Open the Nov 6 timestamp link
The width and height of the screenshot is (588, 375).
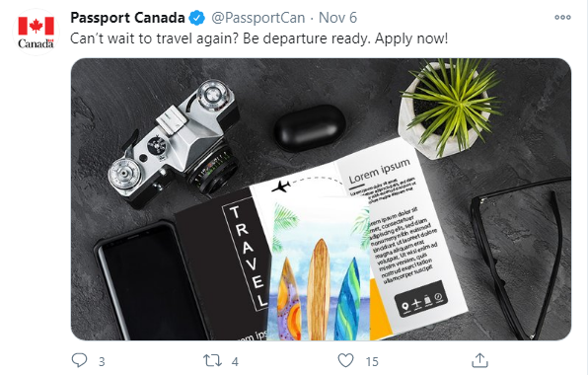click(x=337, y=18)
